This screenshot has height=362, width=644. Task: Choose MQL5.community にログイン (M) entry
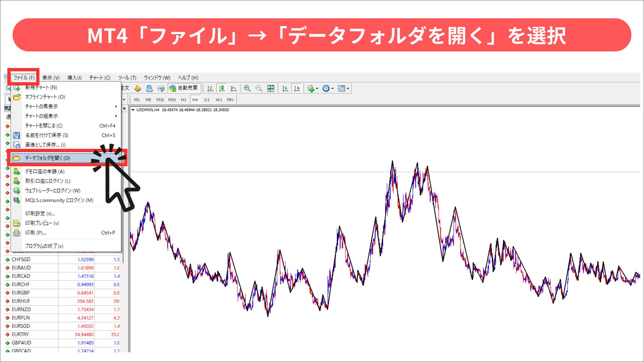pos(66,200)
